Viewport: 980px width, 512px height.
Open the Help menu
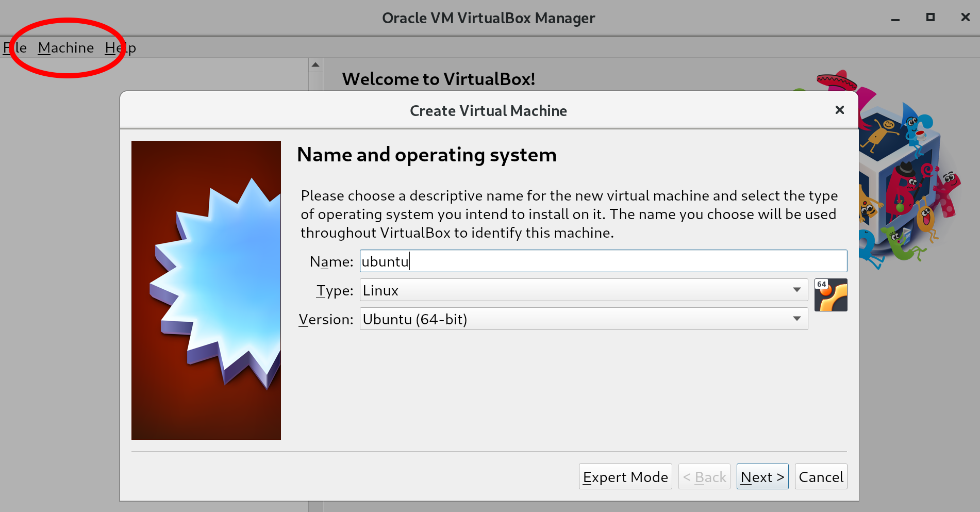coord(120,48)
